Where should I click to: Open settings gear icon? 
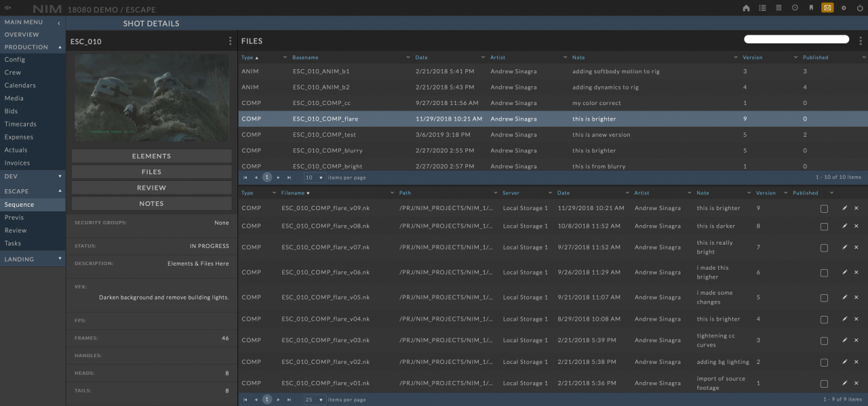pyautogui.click(x=844, y=8)
